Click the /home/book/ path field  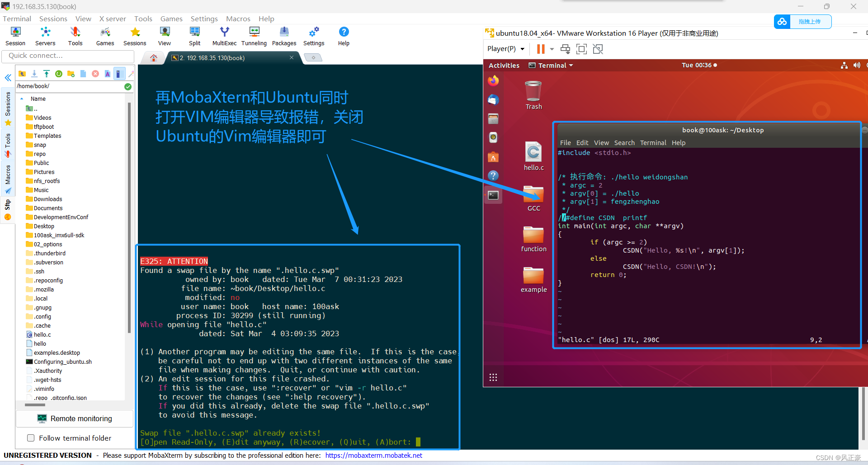[69, 86]
